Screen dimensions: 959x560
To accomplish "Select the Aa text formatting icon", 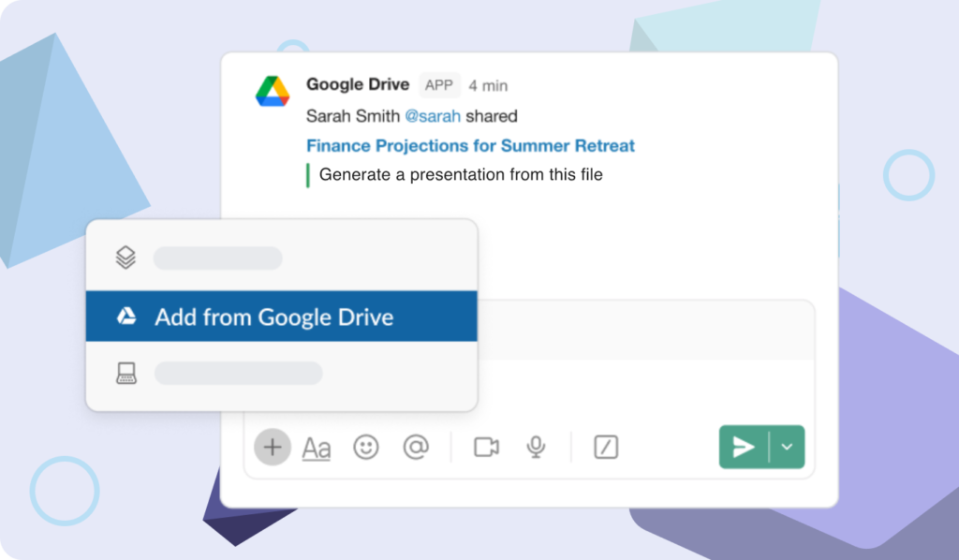I will (316, 447).
